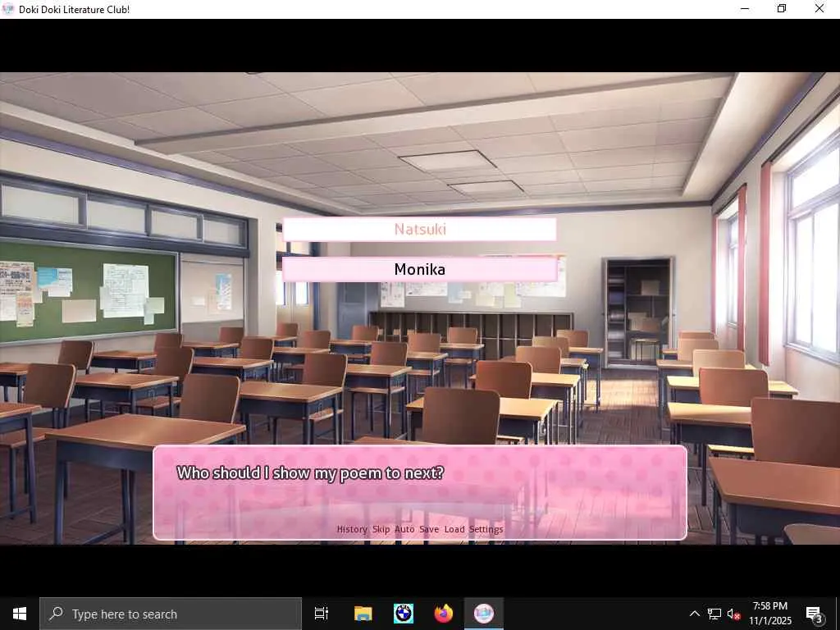Open Task View on the taskbar

[x=322, y=614]
